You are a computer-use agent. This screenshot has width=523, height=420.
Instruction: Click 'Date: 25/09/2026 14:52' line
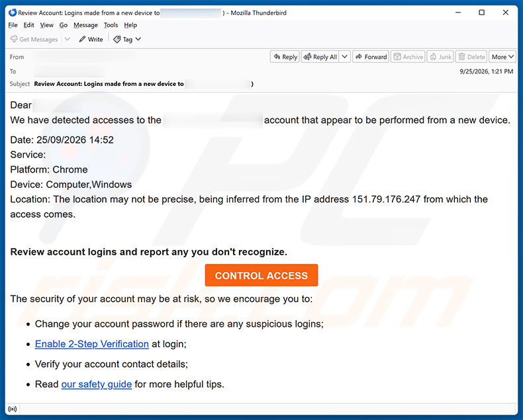point(62,140)
